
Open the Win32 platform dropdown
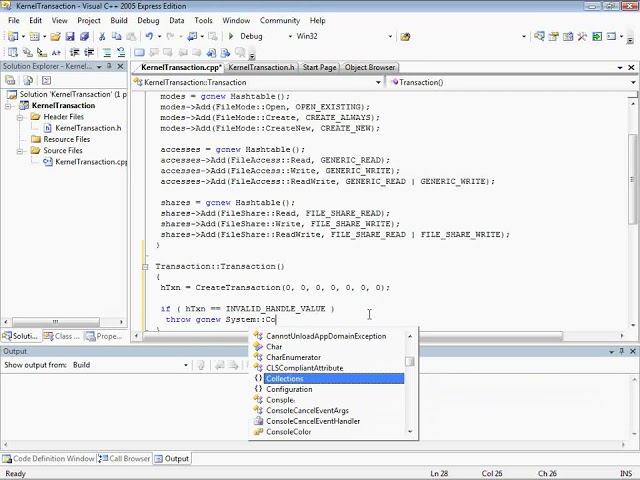[x=390, y=36]
